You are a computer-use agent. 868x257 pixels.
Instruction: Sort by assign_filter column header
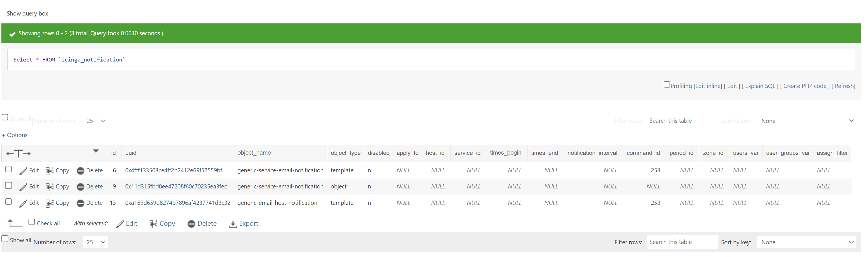pyautogui.click(x=832, y=153)
